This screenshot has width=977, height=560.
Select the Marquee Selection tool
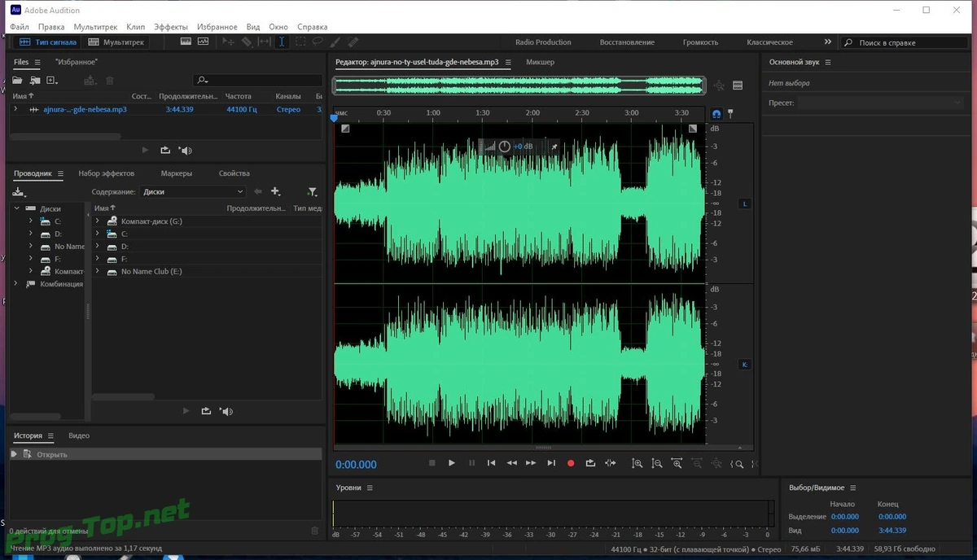coord(300,42)
